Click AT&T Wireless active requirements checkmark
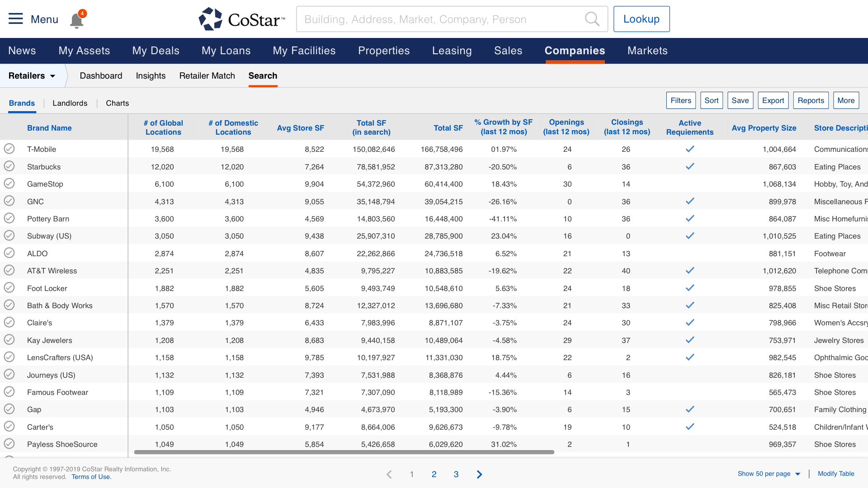This screenshot has height=488, width=868. pos(690,271)
